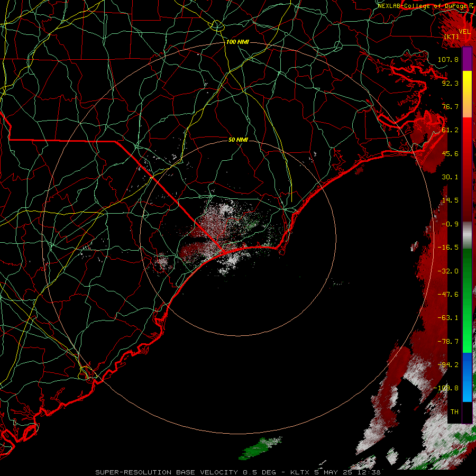
Task: Select the -109.8 velocity scale value
Action: pos(446,388)
